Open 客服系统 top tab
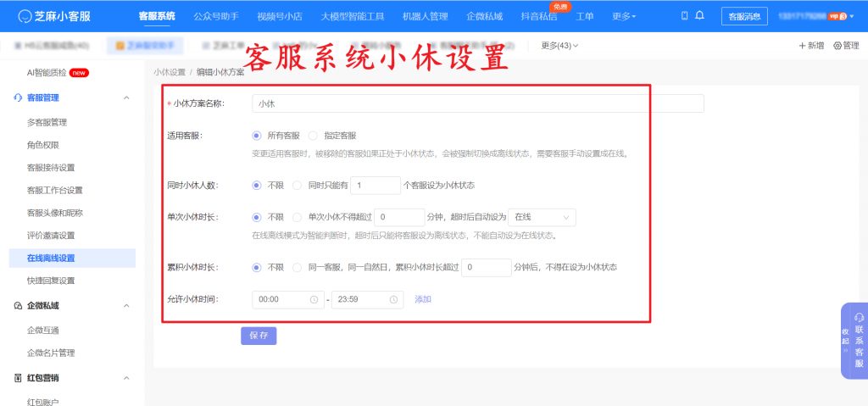The image size is (868, 406). click(x=157, y=16)
